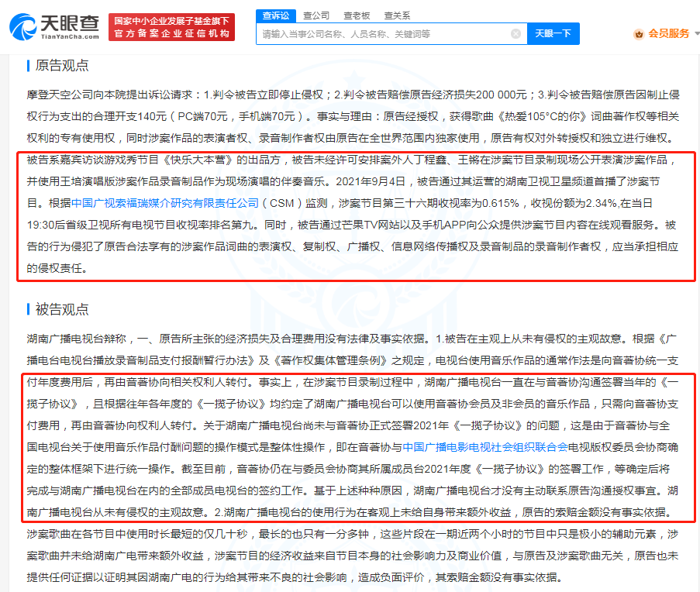Click the 会员服务 link

point(669,34)
